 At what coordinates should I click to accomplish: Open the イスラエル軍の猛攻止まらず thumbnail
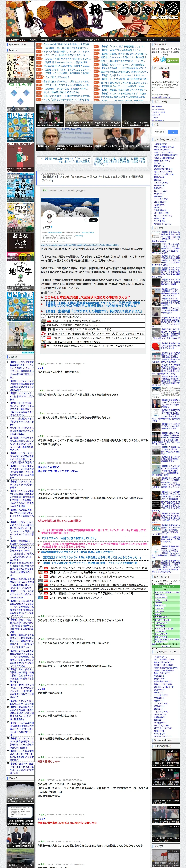(x=107, y=116)
